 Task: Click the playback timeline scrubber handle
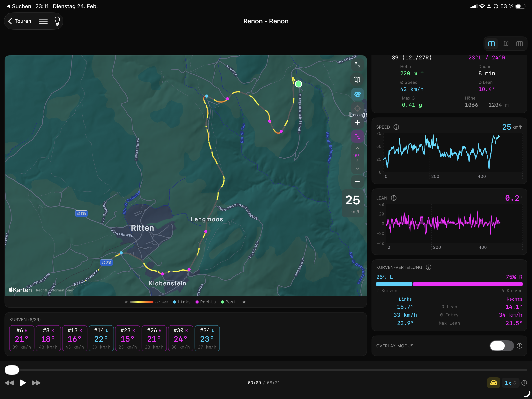tap(12, 370)
